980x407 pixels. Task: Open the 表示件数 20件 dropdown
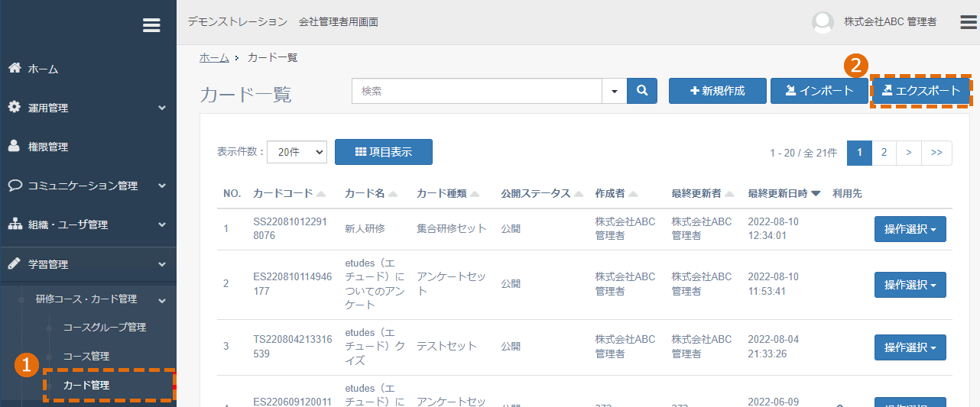coord(297,152)
